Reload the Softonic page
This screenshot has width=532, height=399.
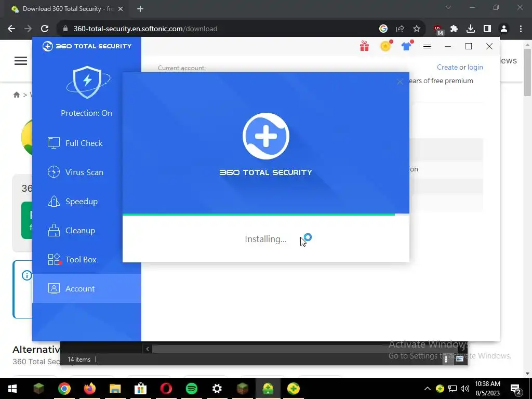[x=45, y=29]
